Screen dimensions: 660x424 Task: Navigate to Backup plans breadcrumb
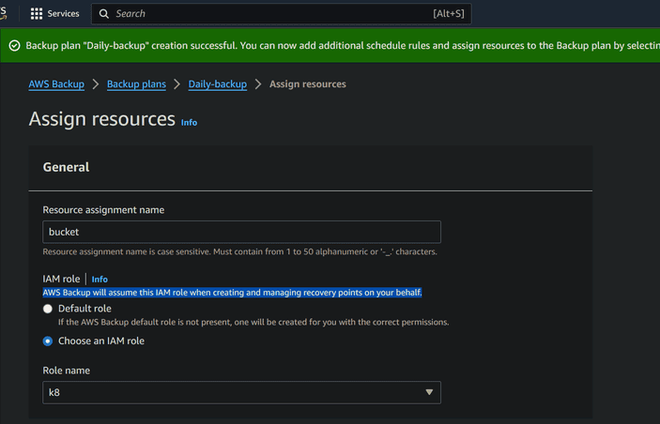click(x=136, y=84)
